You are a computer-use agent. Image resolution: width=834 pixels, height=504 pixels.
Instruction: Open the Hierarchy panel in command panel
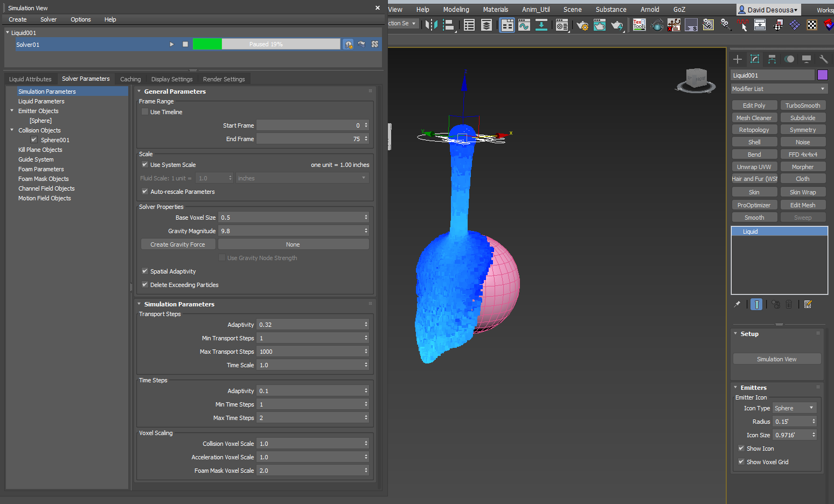tap(772, 59)
